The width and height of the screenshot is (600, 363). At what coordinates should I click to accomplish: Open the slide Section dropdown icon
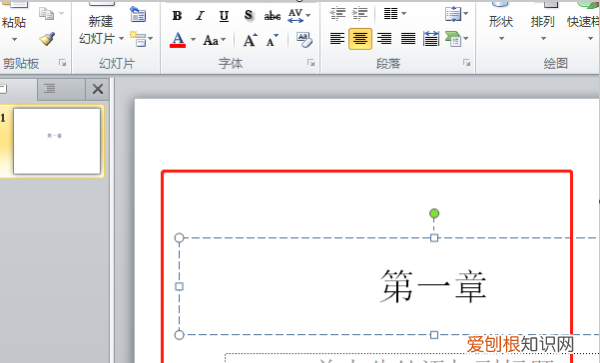141,39
